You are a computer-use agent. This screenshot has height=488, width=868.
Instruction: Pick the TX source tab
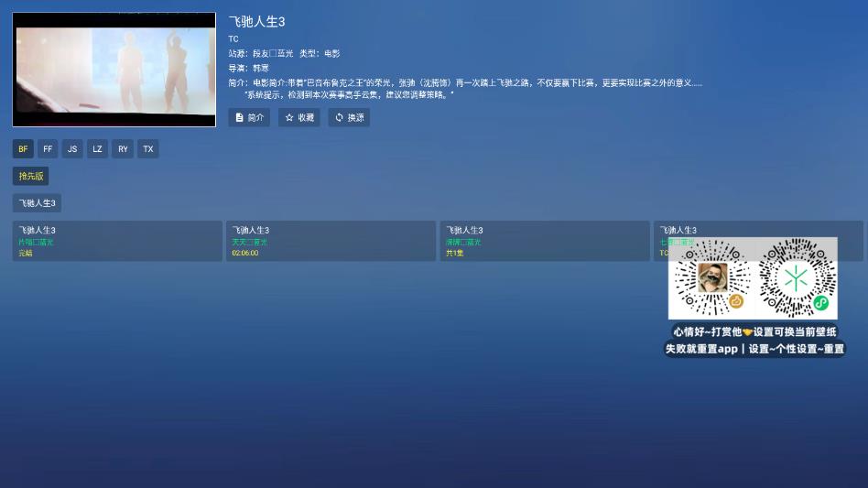148,148
